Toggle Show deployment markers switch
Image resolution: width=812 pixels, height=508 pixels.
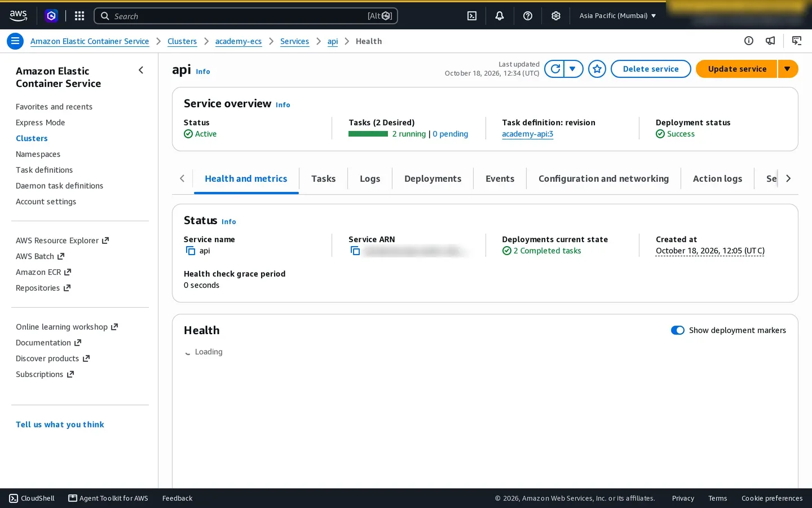(678, 330)
